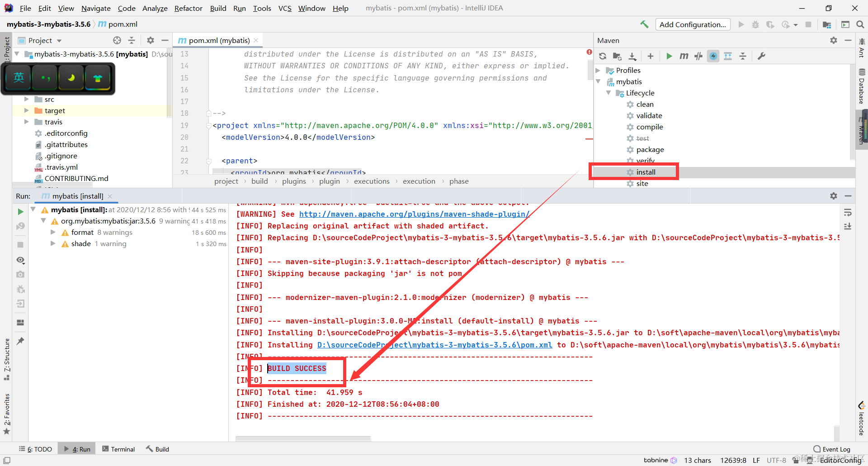Toggle the eye view-options button in Run panel
Screen dimensions: 868x466
[x=20, y=260]
